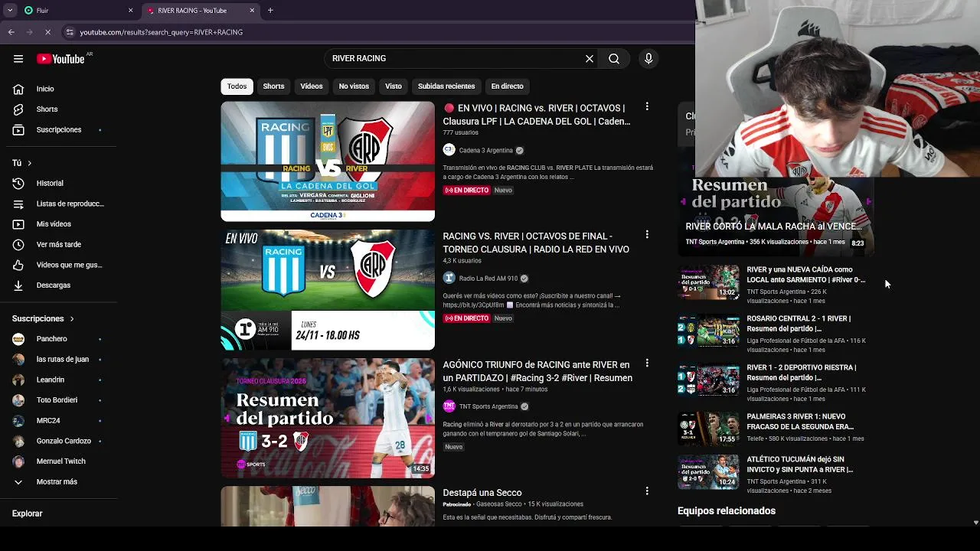Open ROSARIO CENTRAL 2 - 1 RIVER video
The height and width of the screenshot is (551, 980).
(799, 324)
